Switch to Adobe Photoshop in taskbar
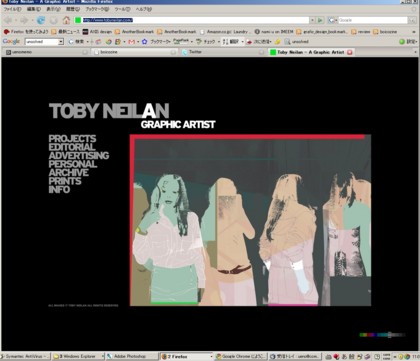Viewport: 420px width, 361px height. point(131,356)
